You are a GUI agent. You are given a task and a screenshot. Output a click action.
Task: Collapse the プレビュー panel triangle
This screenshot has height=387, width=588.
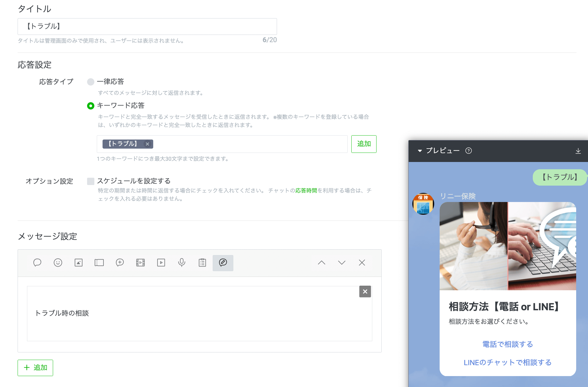(x=420, y=151)
